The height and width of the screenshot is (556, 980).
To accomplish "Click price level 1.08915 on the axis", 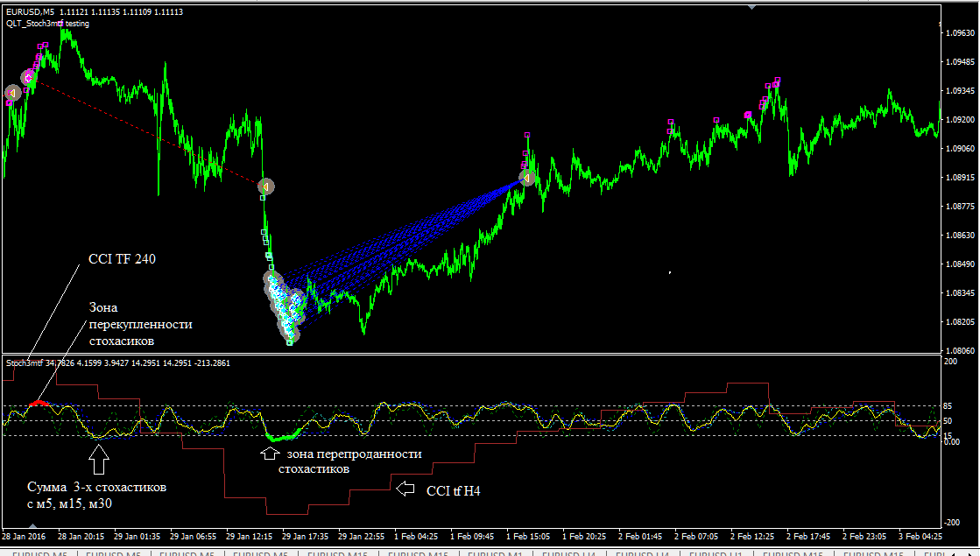I will pyautogui.click(x=961, y=178).
